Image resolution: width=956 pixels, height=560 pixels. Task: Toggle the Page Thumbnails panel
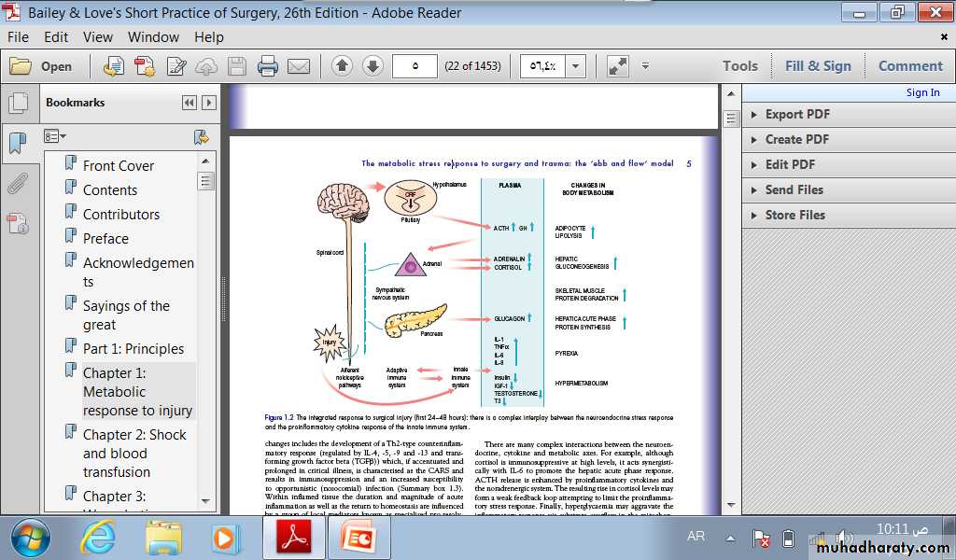[17, 103]
